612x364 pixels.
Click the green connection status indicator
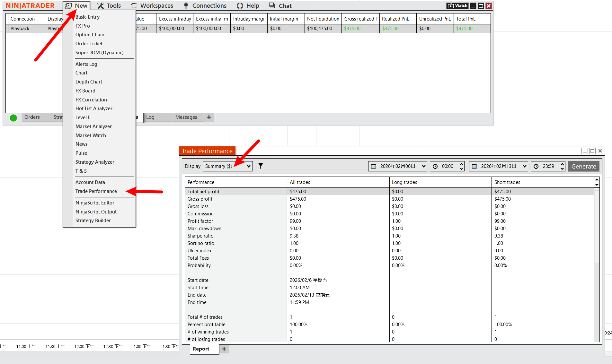(13, 118)
